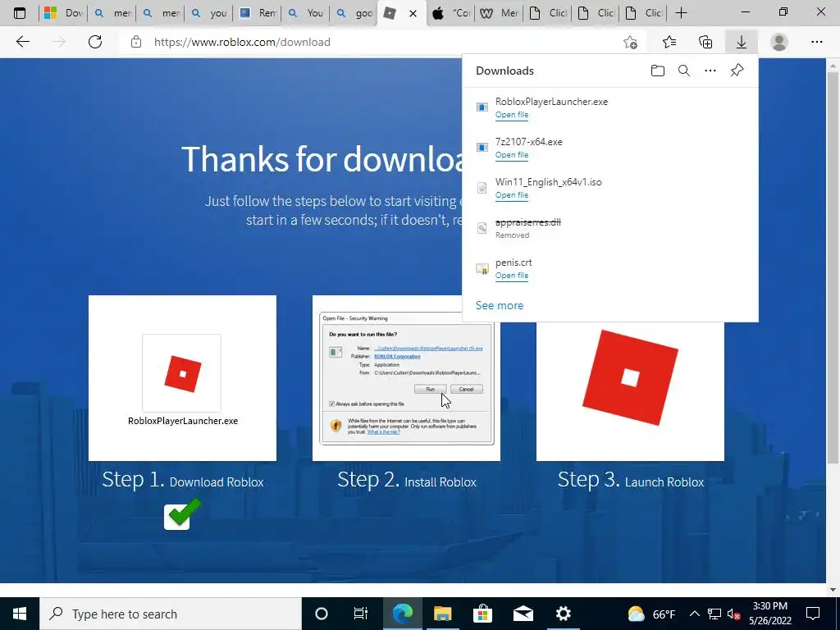This screenshot has height=630, width=840.
Task: Click the 7z2107-x64.exe file icon
Action: [x=482, y=148]
